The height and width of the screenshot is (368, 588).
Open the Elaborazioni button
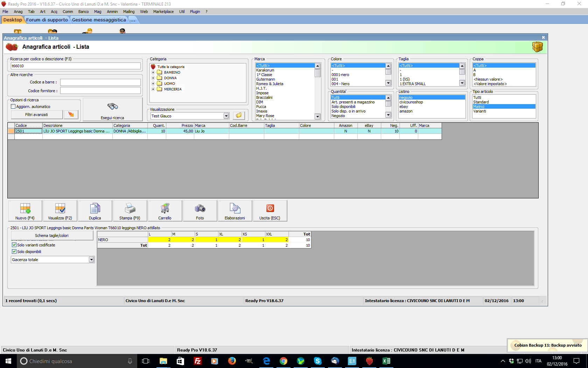235,211
